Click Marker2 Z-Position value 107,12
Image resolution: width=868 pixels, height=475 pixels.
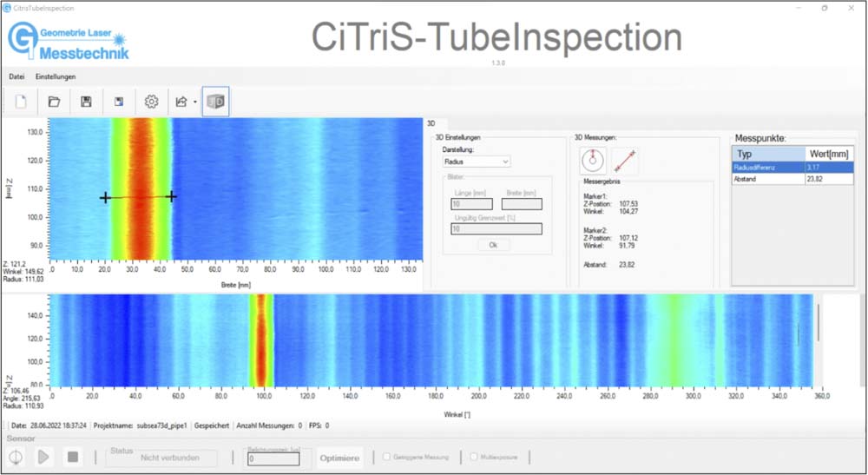pos(628,238)
